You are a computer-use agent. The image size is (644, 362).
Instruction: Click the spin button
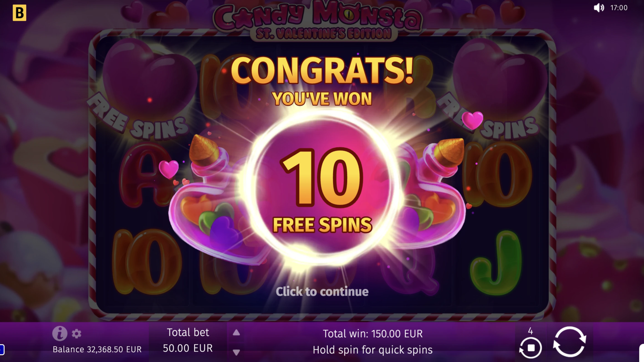tap(569, 342)
